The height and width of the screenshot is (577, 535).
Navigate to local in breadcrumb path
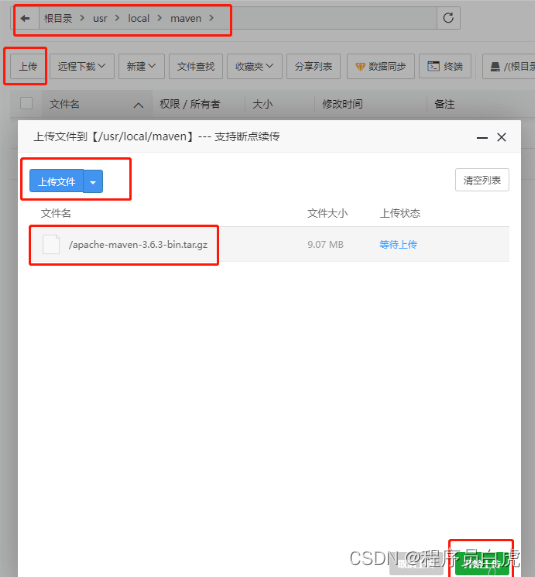(x=139, y=18)
